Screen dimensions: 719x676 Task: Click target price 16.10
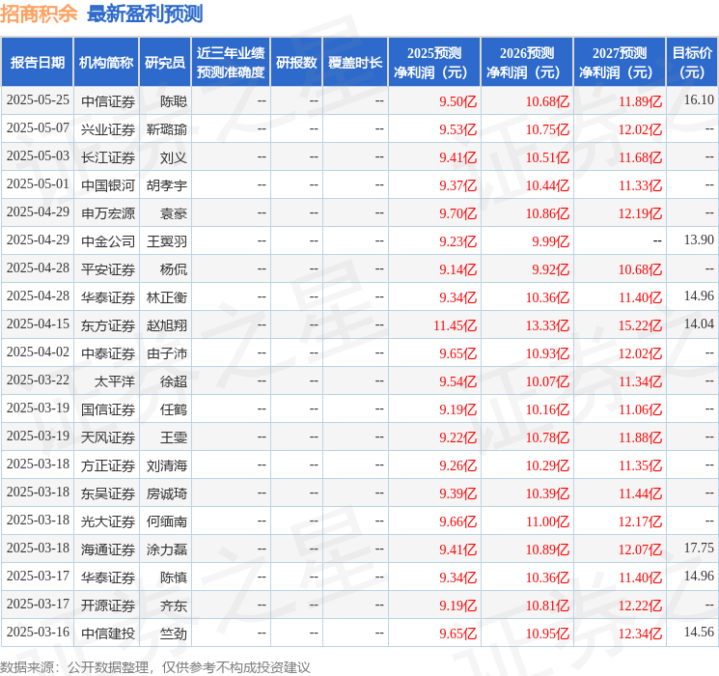point(699,100)
